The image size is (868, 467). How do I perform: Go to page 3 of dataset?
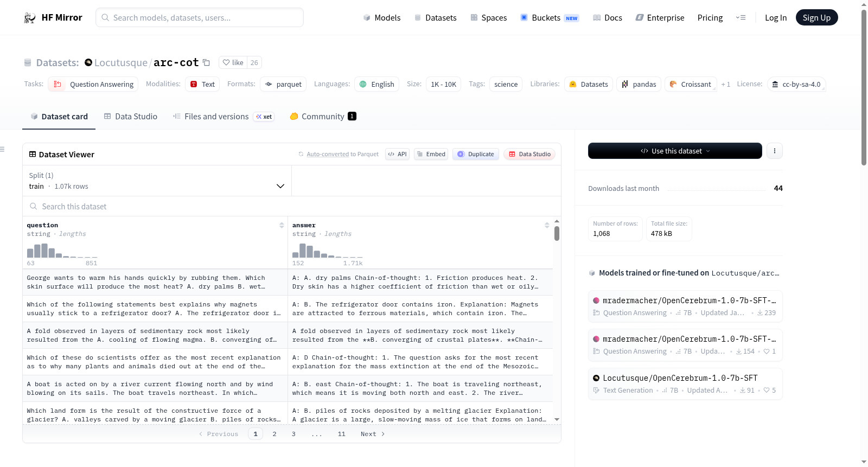coord(293,434)
